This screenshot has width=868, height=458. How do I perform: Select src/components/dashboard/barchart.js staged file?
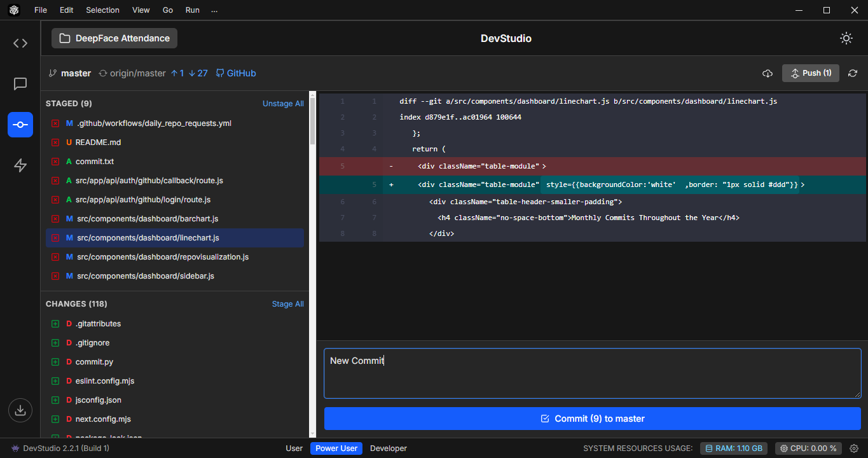click(x=175, y=219)
